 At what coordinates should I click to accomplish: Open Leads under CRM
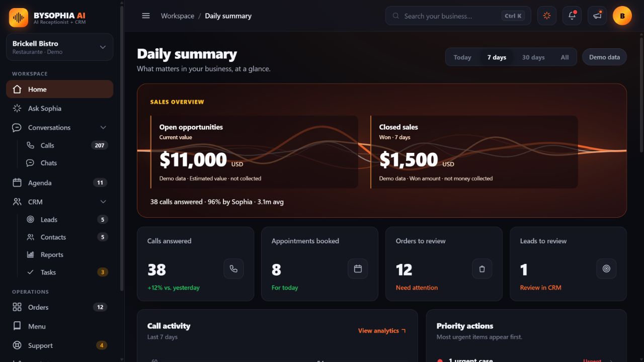point(66,220)
